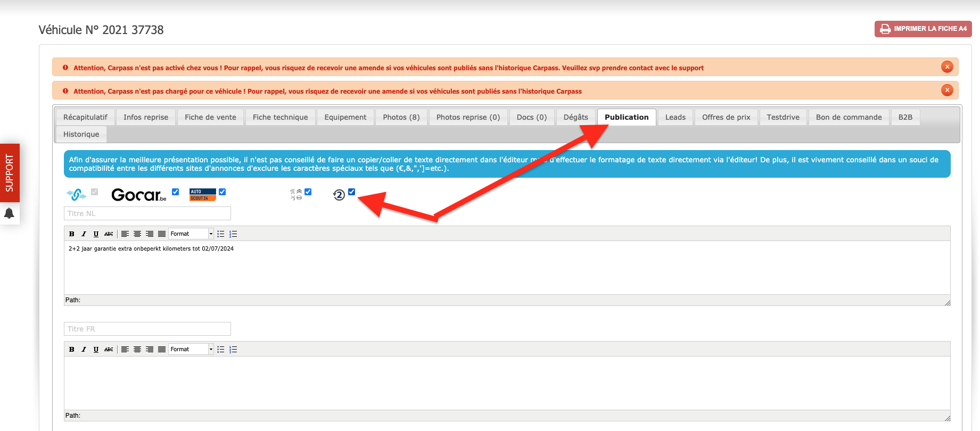
Task: Dismiss the Carpass not activated warning
Action: click(947, 67)
